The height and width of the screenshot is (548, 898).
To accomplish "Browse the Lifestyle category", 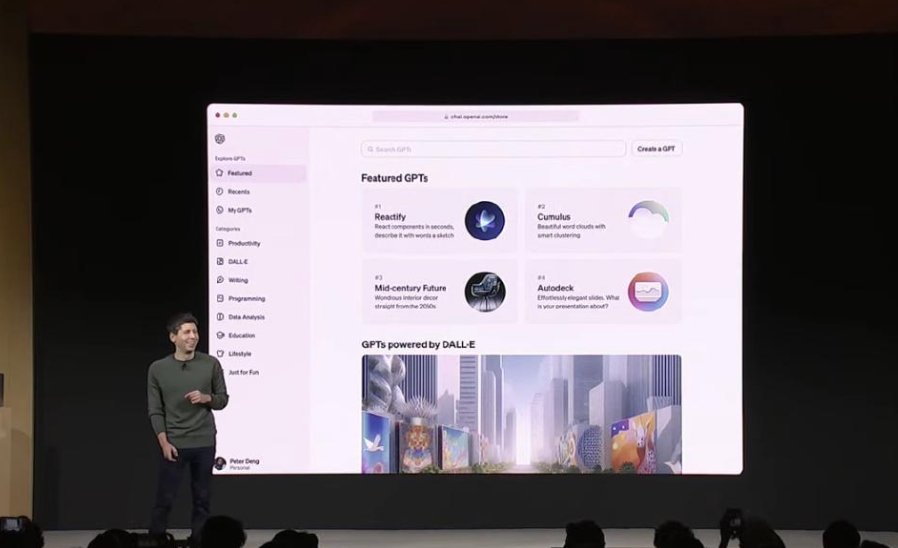I will pyautogui.click(x=240, y=354).
